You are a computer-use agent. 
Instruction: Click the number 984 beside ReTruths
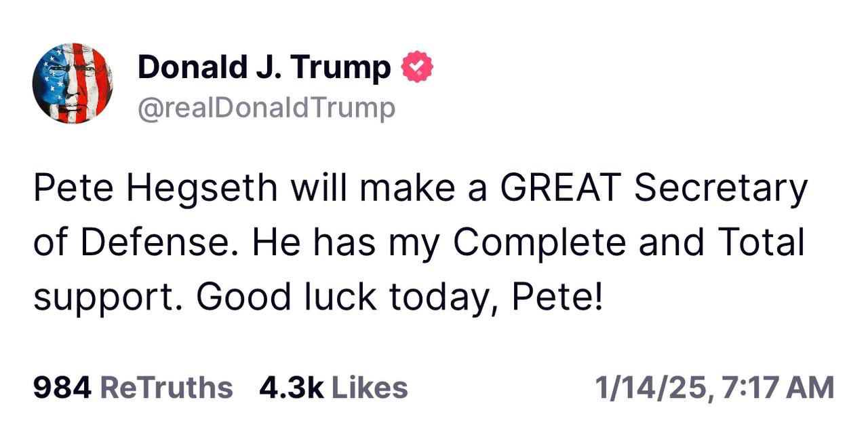[x=62, y=388]
